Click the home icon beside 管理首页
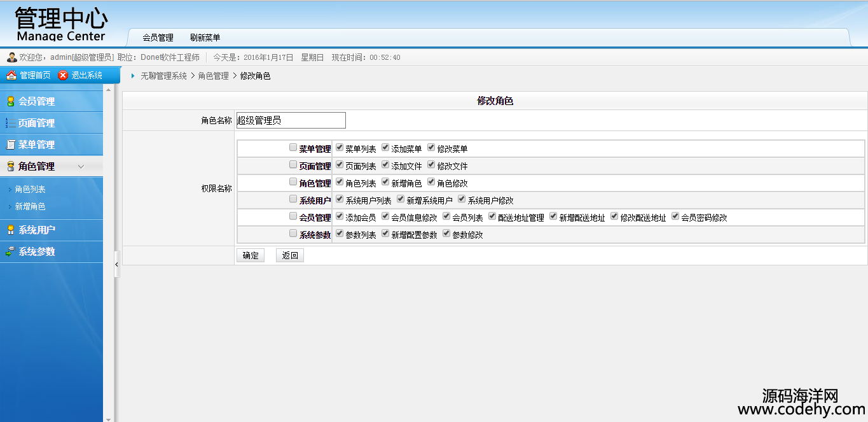This screenshot has height=422, width=868. click(11, 75)
